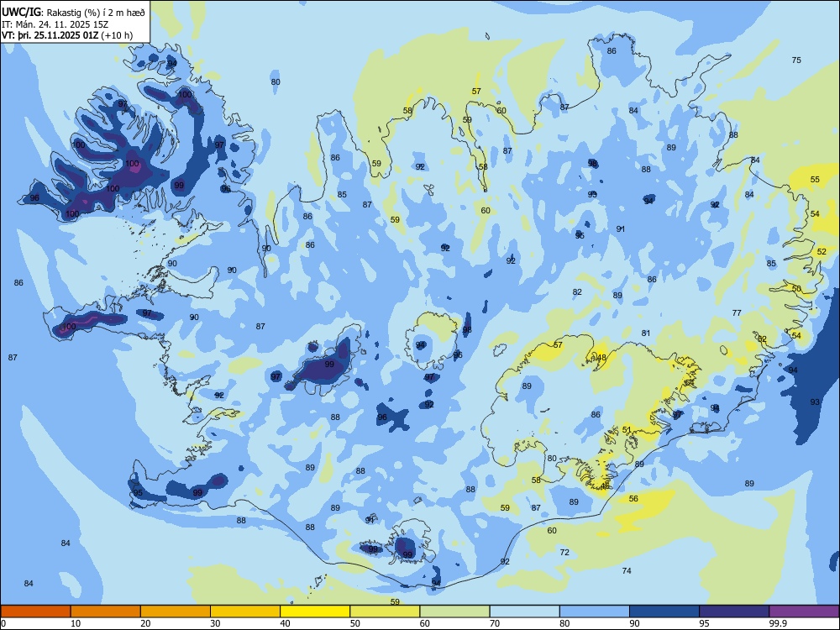Click the 80–90 medium blue legend swatch
Viewport: 840px width, 630px height.
595,612
